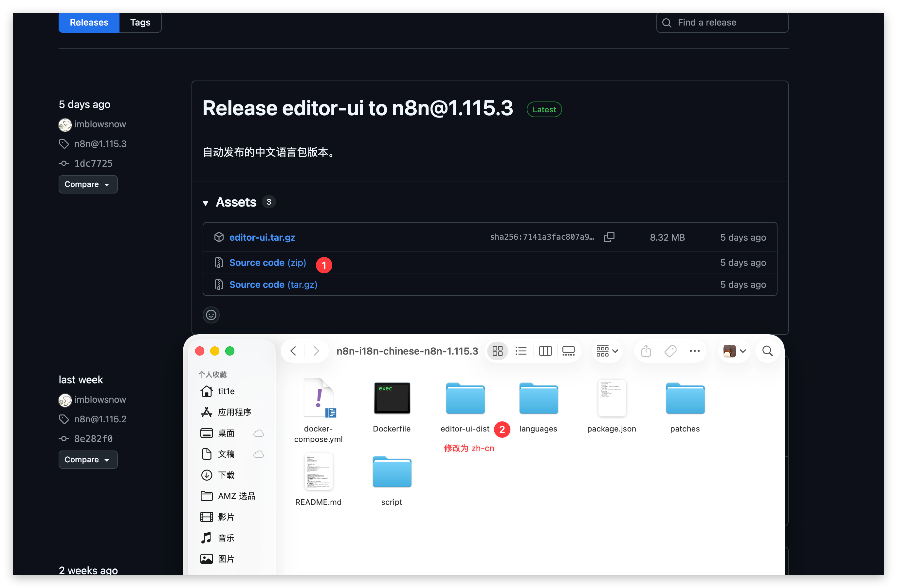897x588 pixels.
Task: Switch to the Tags tab
Action: click(x=140, y=22)
